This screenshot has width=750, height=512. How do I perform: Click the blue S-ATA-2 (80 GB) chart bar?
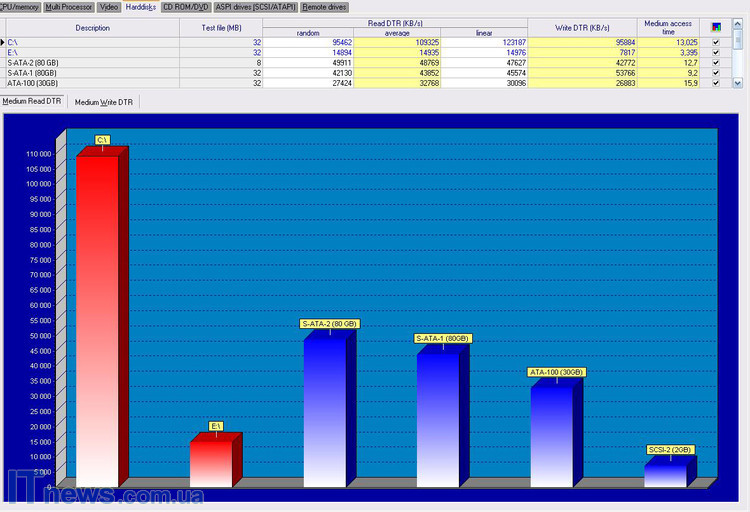point(324,410)
